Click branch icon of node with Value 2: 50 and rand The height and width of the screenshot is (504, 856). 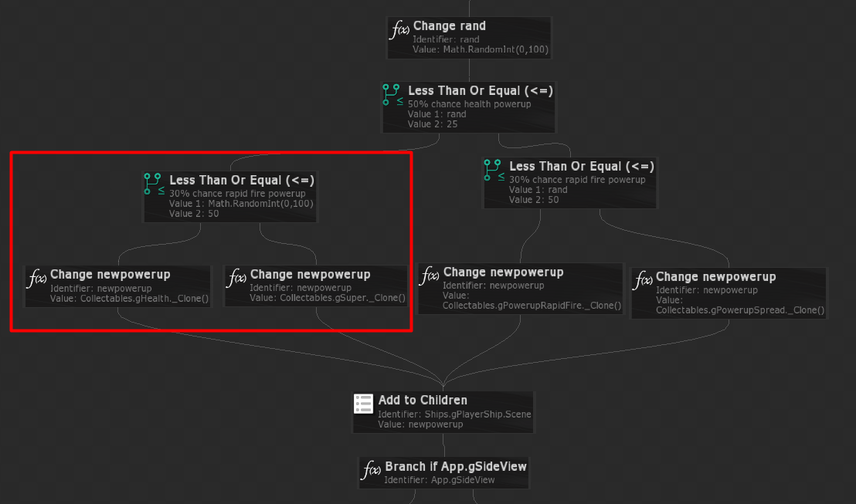coord(494,170)
